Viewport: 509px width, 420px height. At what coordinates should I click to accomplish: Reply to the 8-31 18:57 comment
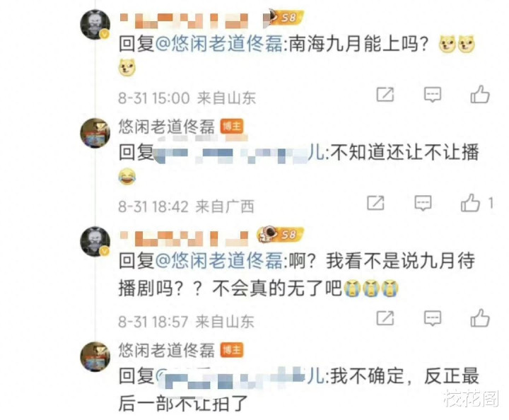click(433, 318)
